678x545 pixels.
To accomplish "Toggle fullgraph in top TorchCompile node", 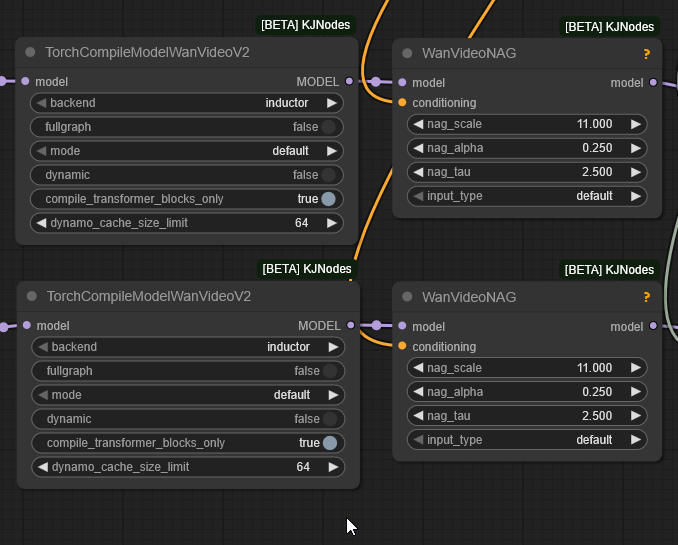I will click(x=327, y=127).
